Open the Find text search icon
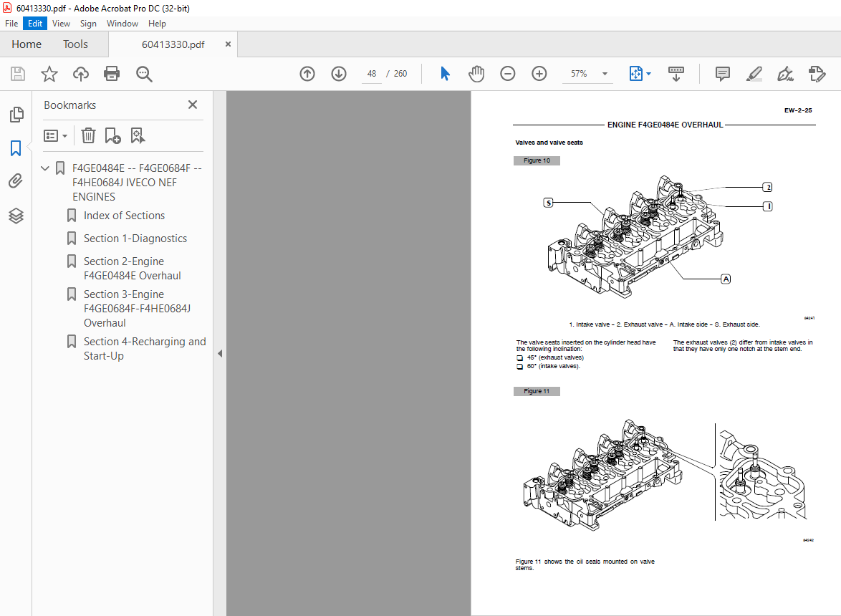This screenshot has height=616, width=841. pos(144,74)
